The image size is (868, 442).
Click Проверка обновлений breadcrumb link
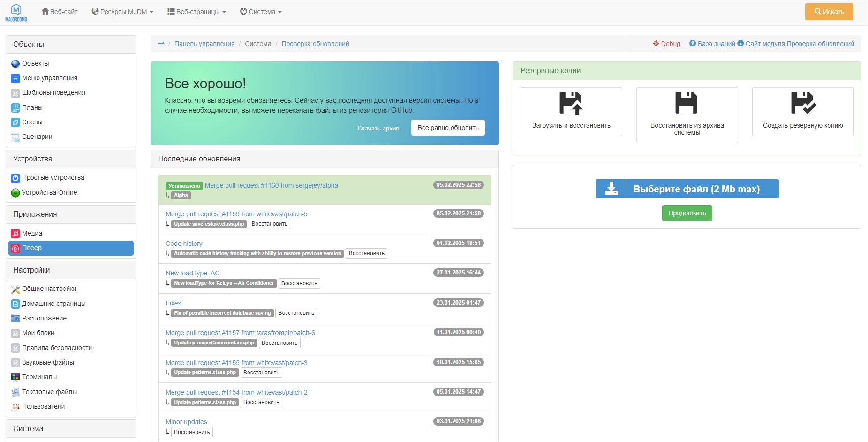tap(315, 44)
